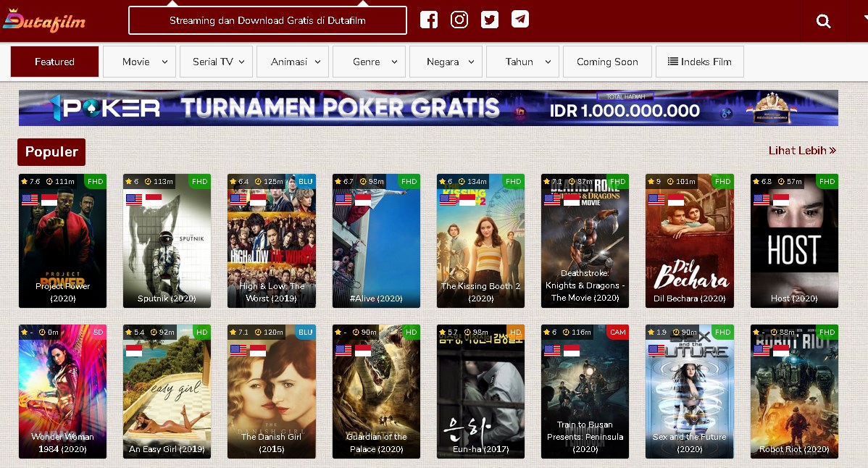Open Indeks Film list
868x468 pixels.
[x=700, y=62]
